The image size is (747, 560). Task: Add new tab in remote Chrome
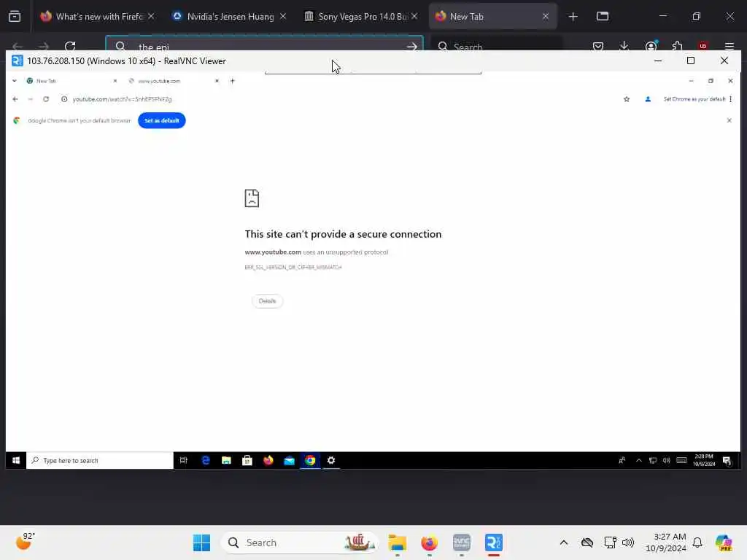[233, 81]
